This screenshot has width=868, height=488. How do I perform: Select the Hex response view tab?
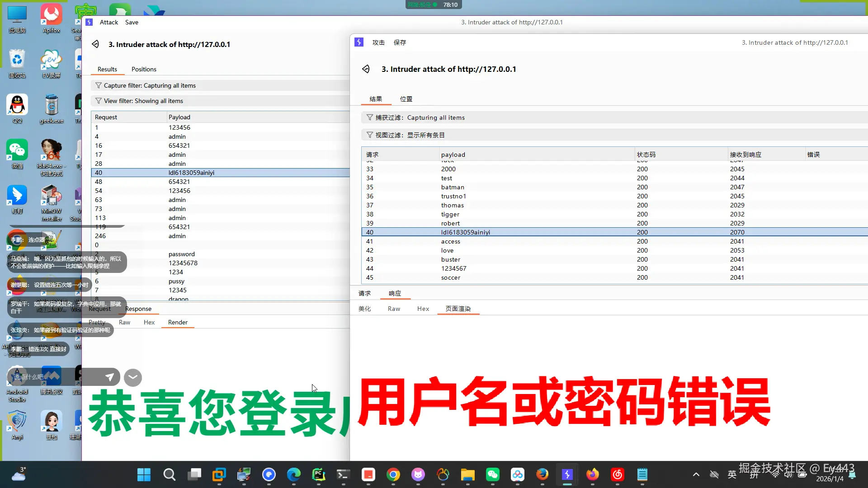tap(423, 309)
